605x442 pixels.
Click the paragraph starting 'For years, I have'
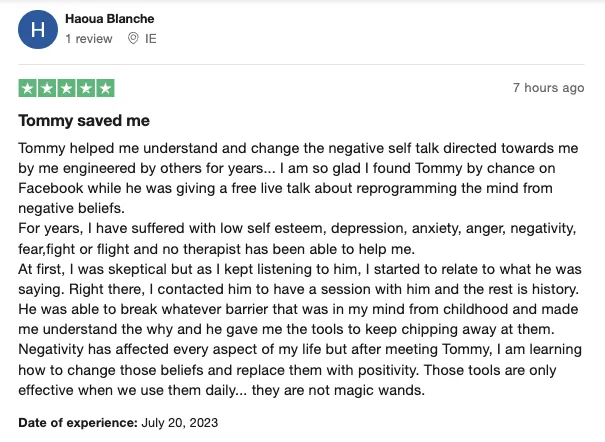tap(250, 229)
